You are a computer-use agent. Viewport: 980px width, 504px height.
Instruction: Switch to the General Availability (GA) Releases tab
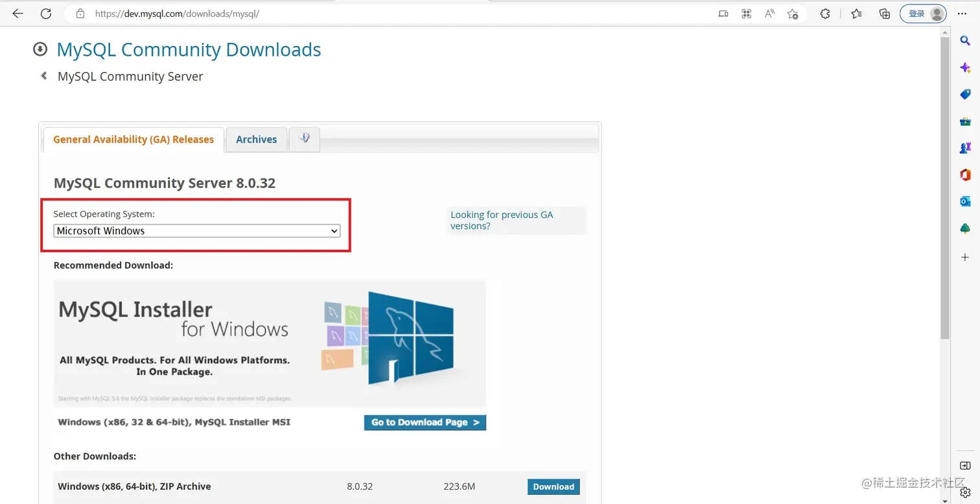coord(134,139)
